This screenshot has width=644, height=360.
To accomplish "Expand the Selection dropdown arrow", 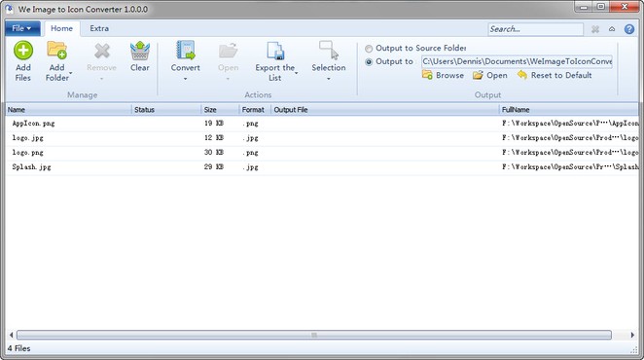I will coord(329,79).
